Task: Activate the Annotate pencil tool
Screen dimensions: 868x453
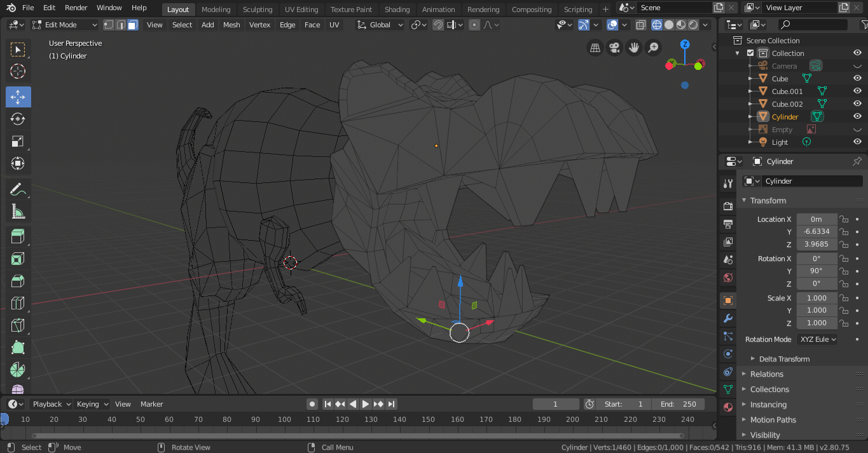Action: pos(18,189)
